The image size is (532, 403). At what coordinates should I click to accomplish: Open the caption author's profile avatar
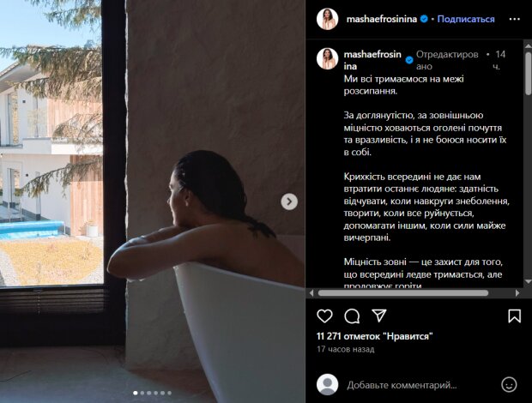click(x=328, y=58)
